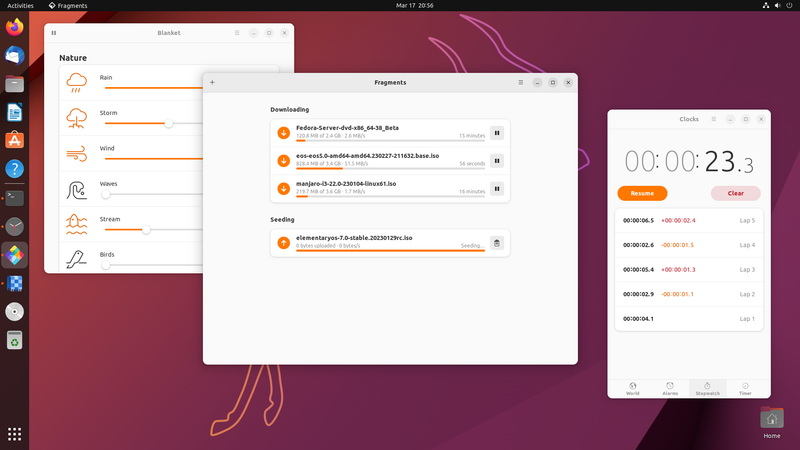This screenshot has width=800, height=450.
Task: Switch to Alarms tab in Clocks
Action: click(670, 389)
